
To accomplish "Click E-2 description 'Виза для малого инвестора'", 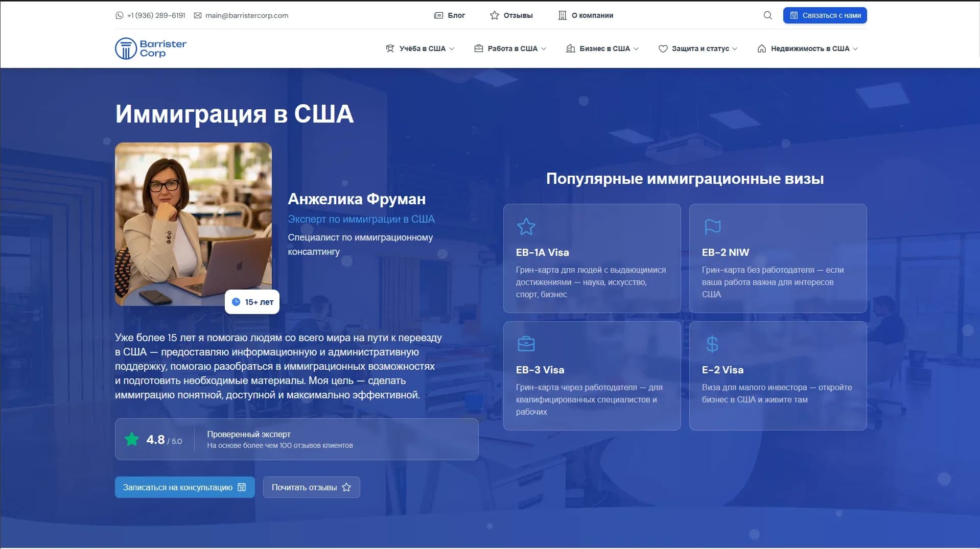I will point(777,393).
